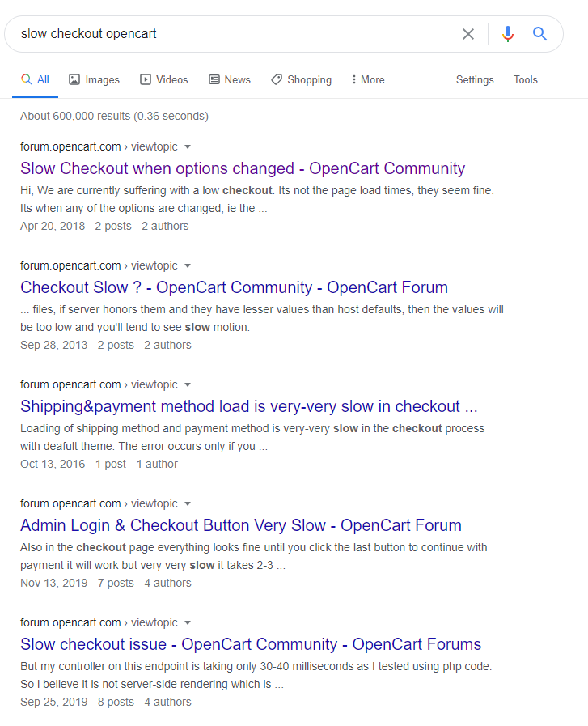The width and height of the screenshot is (588, 726).
Task: Open cached options for the first result
Action: click(x=187, y=147)
